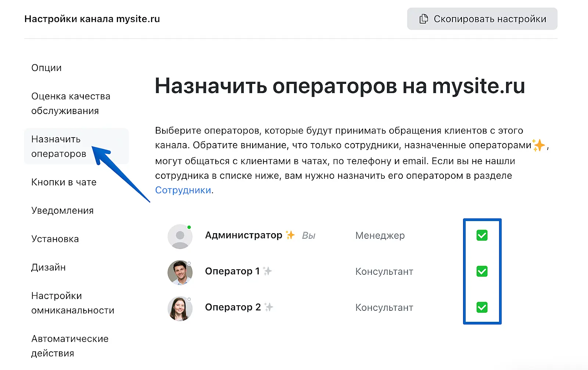
Task: Click the sparkle icon next to Администратор
Action: (x=290, y=235)
